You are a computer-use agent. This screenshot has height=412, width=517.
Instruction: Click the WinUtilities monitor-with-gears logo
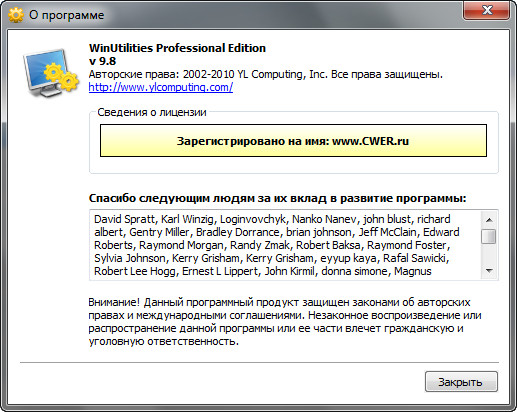point(51,73)
